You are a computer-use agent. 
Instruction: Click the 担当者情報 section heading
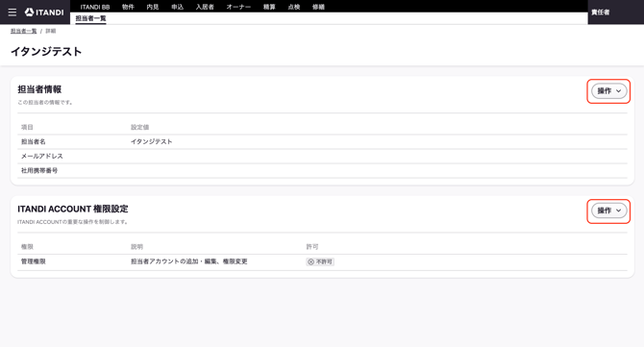coord(39,89)
